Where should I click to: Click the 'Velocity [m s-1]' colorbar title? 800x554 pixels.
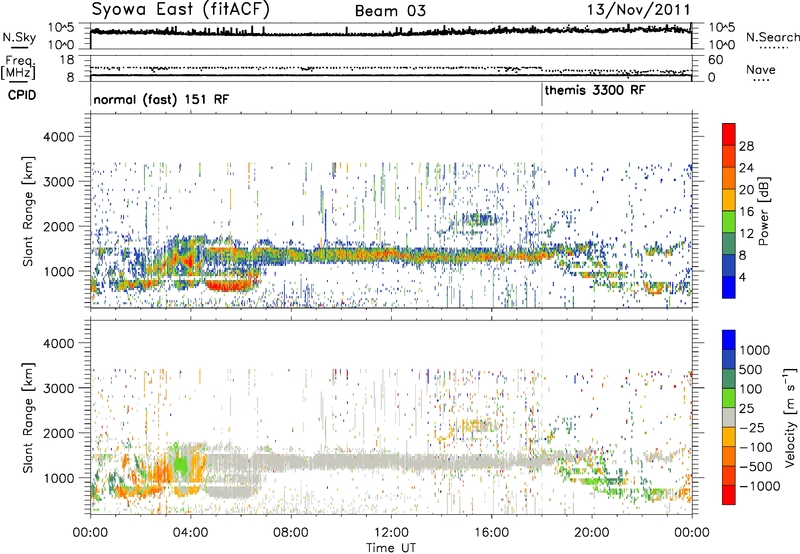[790, 417]
